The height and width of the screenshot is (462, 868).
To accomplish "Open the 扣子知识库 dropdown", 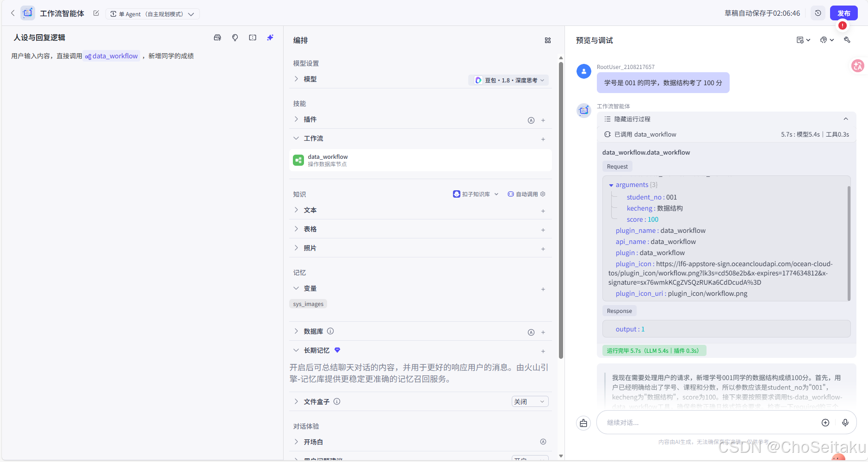I will point(476,194).
